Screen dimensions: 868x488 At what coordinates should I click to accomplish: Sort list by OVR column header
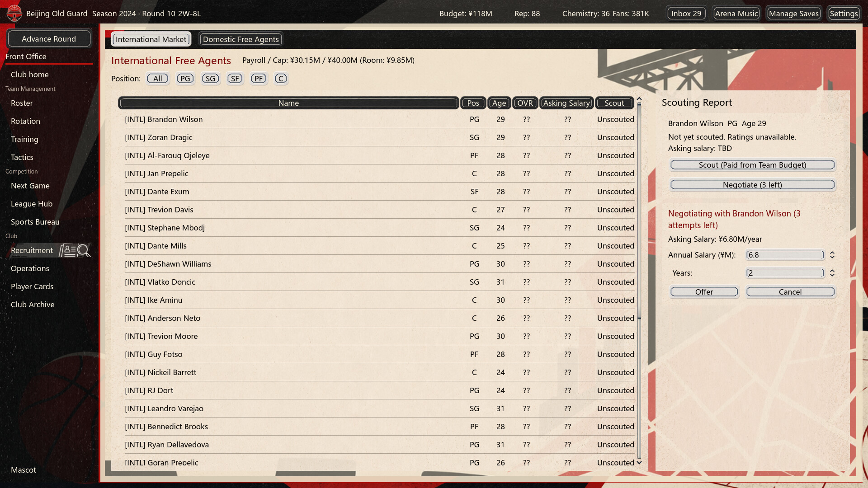[x=525, y=103]
